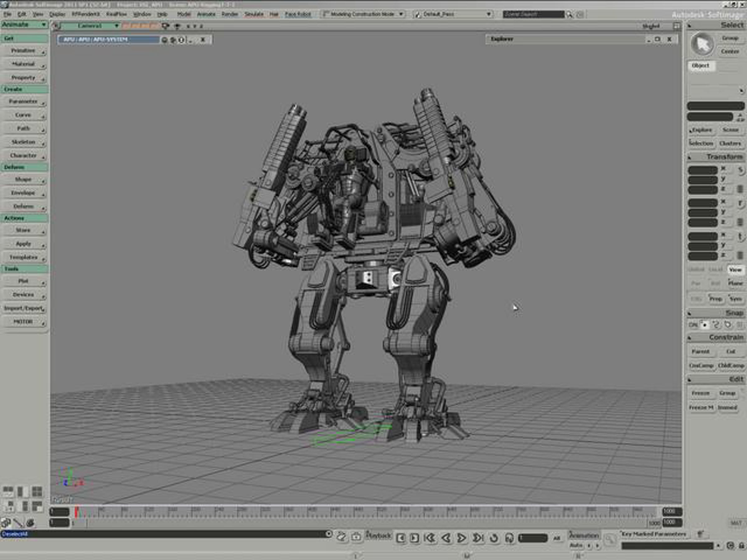Open the Primitive menu button
747x560 pixels.
tap(24, 51)
